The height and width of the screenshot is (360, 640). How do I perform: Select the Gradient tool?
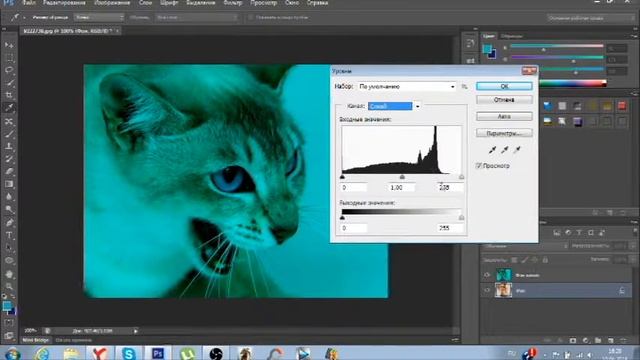pyautogui.click(x=9, y=184)
